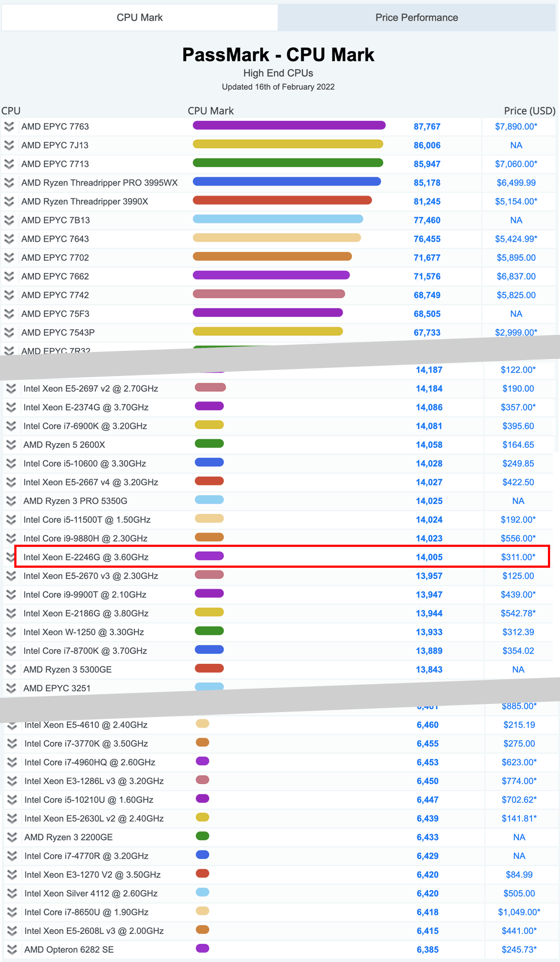Image resolution: width=560 pixels, height=962 pixels.
Task: Click chevron icon next to AMD Opteron 6282 SE
Action: point(12,949)
